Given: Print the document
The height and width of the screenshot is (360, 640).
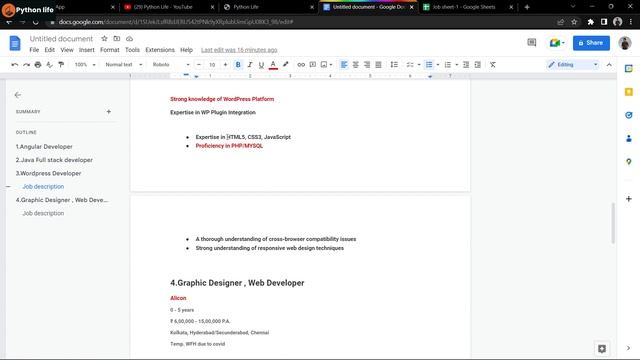Looking at the screenshot, I should coord(38,64).
